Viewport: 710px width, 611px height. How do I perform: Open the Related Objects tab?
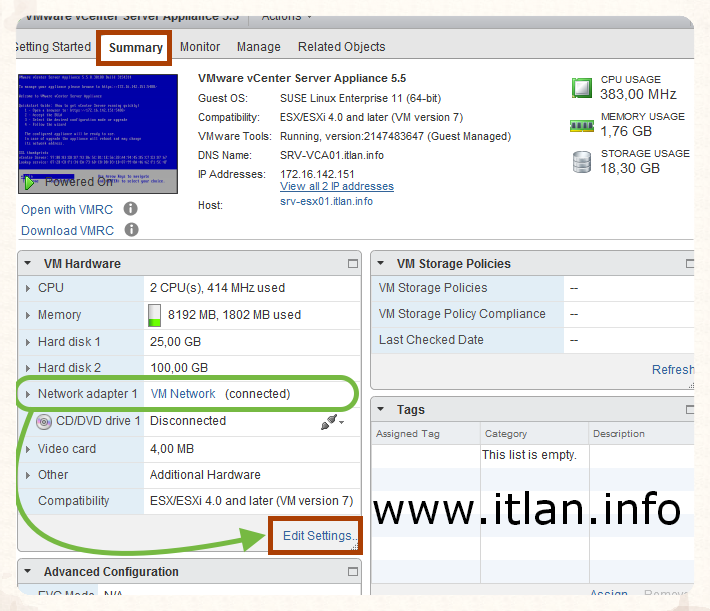(x=341, y=47)
